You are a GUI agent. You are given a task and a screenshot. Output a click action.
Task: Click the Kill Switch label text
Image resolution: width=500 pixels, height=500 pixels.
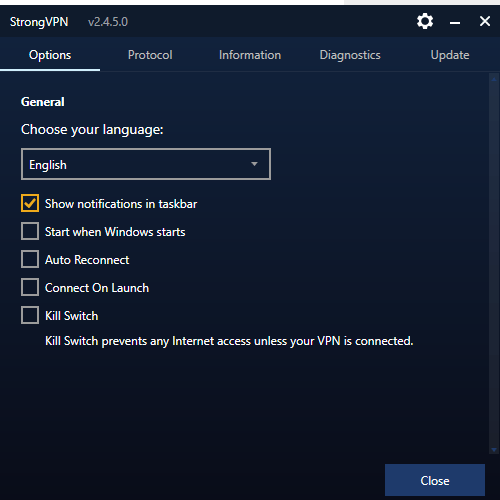click(x=72, y=316)
